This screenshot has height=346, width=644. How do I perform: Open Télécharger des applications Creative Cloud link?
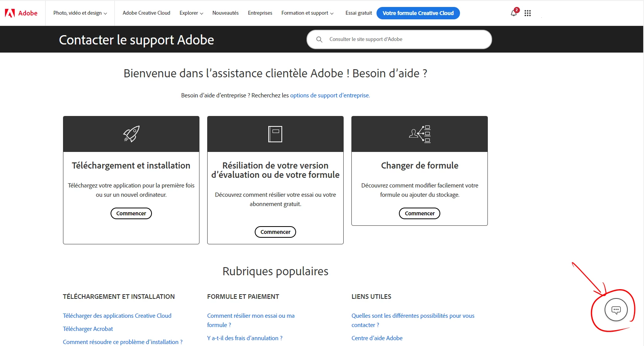click(117, 316)
